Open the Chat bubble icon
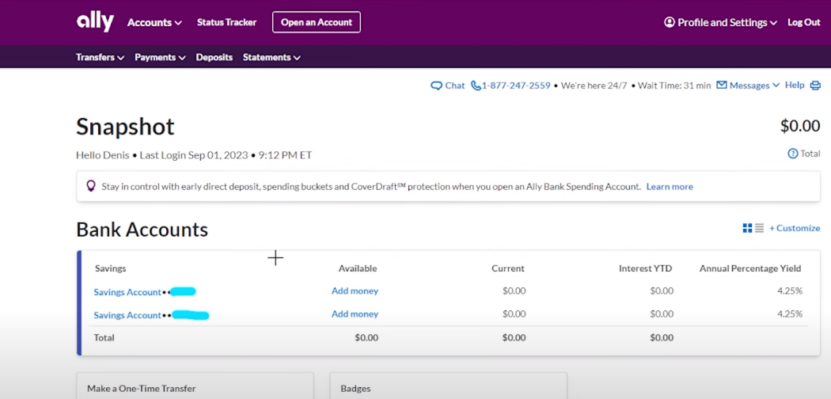 tap(436, 86)
